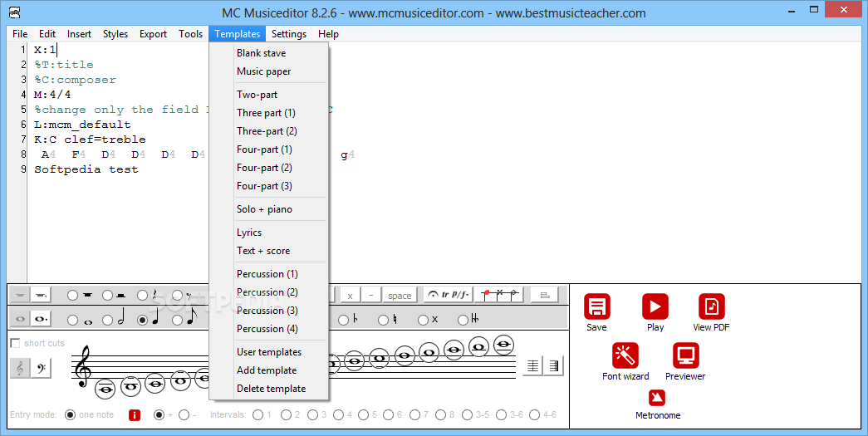The image size is (868, 436).
Task: Click the red Save icon
Action: 596,306
